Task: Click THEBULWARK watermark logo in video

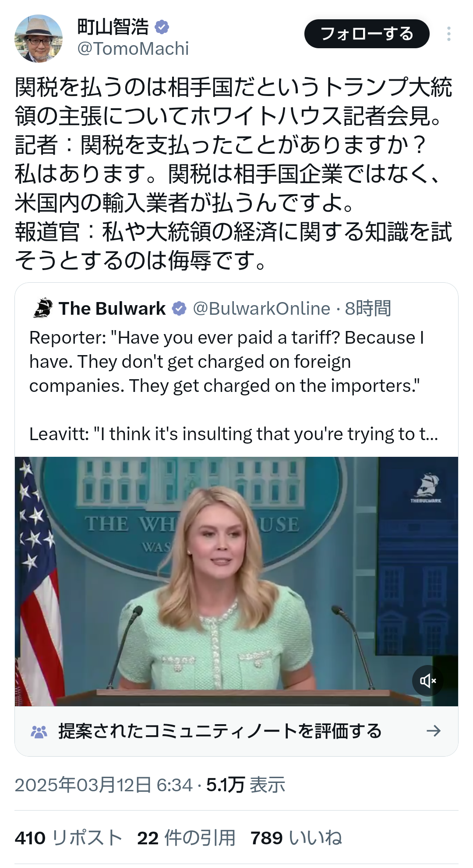Action: pos(426,488)
